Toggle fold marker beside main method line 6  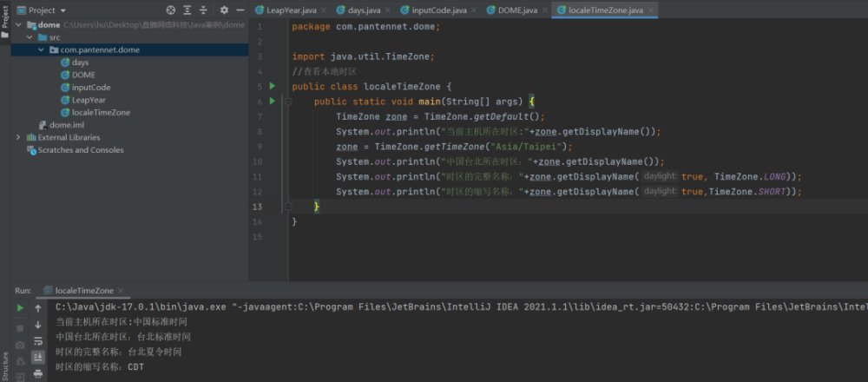(287, 102)
